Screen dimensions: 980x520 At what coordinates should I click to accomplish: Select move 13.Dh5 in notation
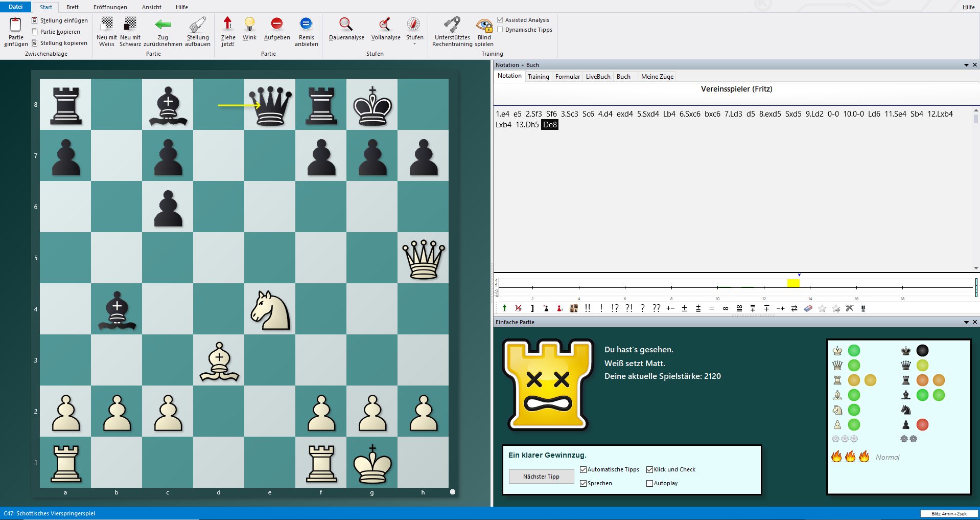527,125
